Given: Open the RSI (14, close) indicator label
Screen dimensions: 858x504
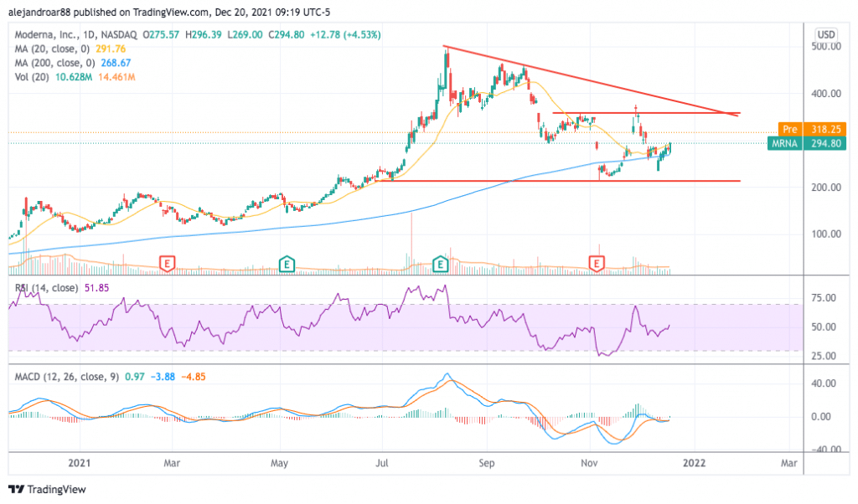Looking at the screenshot, I should [x=46, y=287].
